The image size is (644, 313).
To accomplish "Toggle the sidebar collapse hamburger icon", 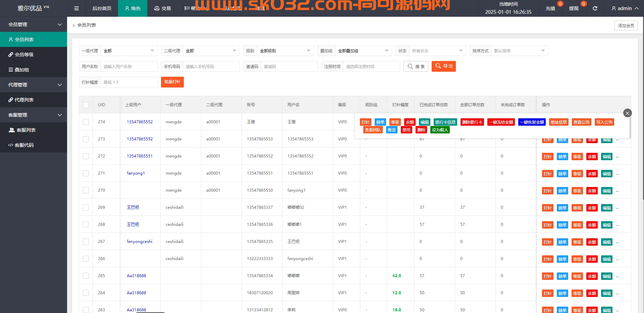I will (76, 8).
